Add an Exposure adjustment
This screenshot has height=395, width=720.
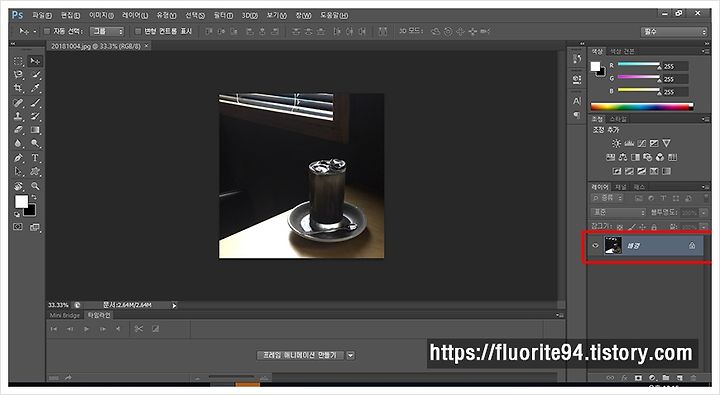[x=654, y=143]
